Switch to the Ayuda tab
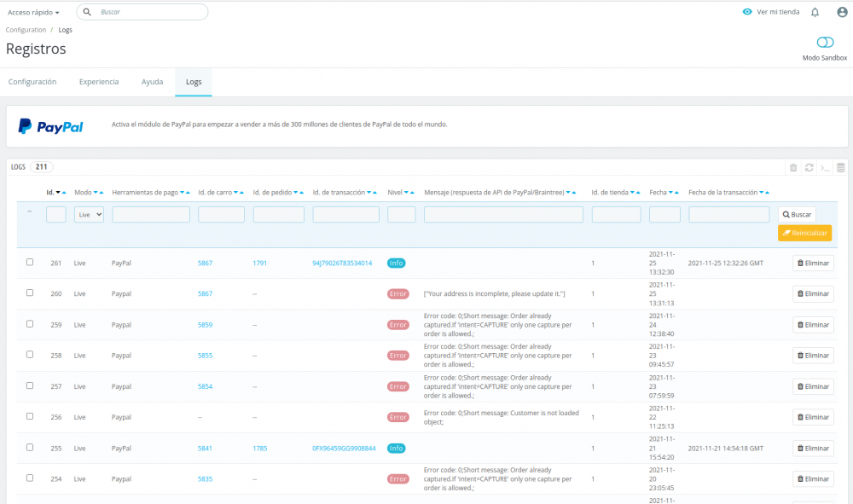Screen dimensions: 853x504 [x=152, y=82]
